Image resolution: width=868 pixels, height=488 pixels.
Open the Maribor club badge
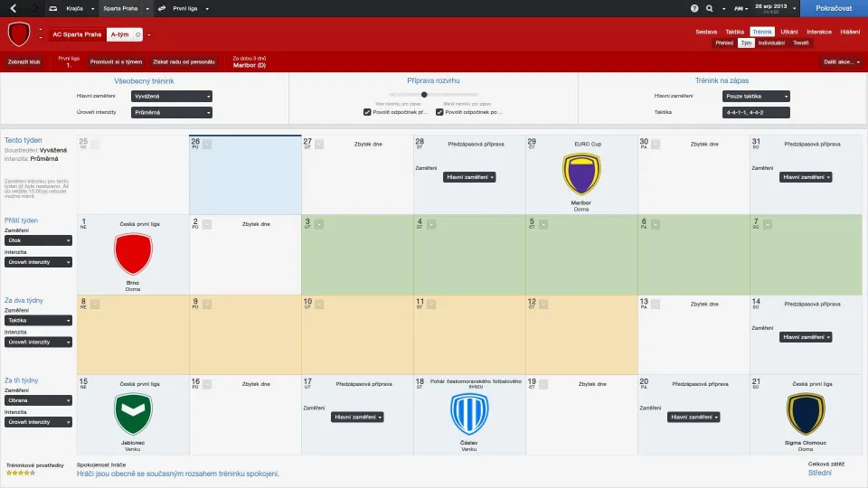[x=581, y=174]
